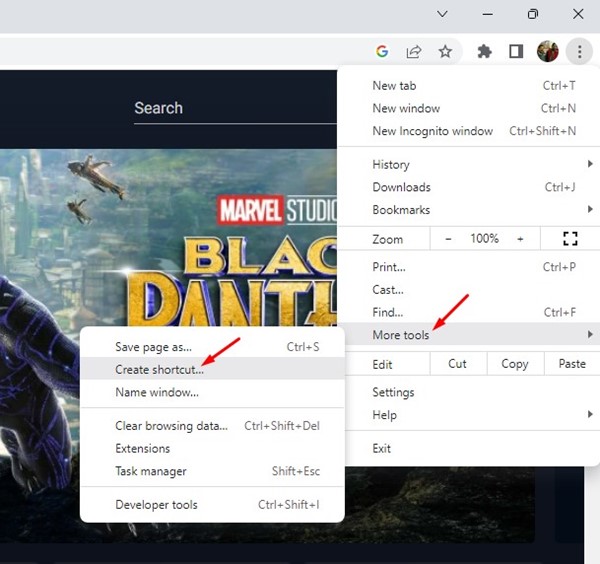Select Create shortcut... from submenu
The image size is (600, 564).
pos(159,370)
